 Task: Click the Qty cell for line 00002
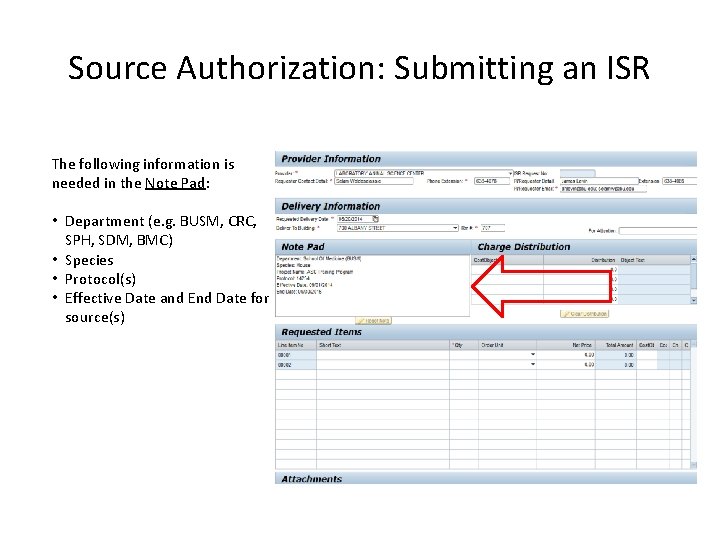464,365
